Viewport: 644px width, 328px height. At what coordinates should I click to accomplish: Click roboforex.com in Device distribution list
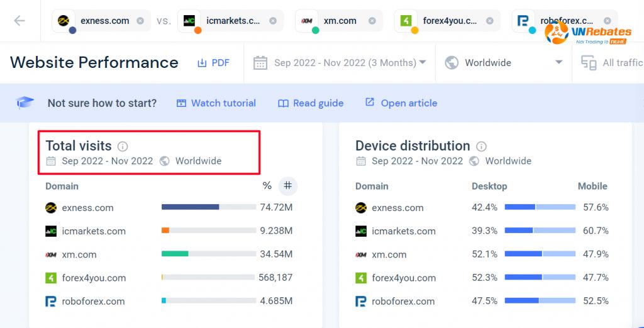coord(403,302)
